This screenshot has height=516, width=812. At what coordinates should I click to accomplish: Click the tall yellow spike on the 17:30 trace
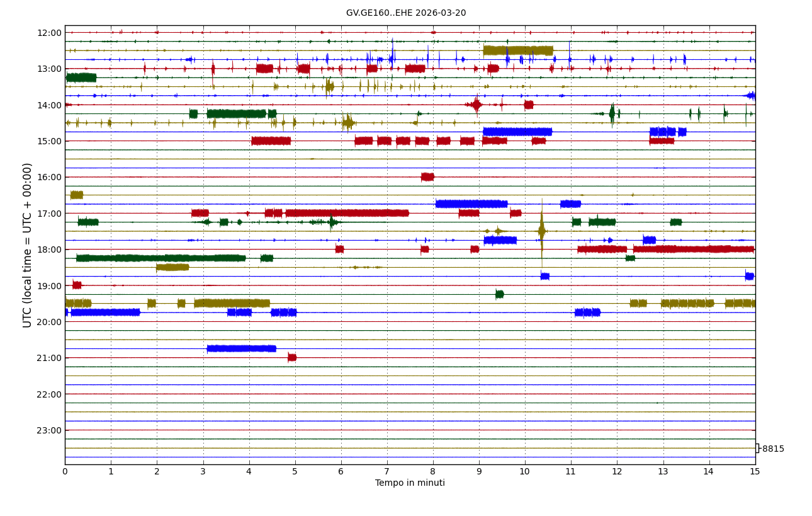point(541,231)
